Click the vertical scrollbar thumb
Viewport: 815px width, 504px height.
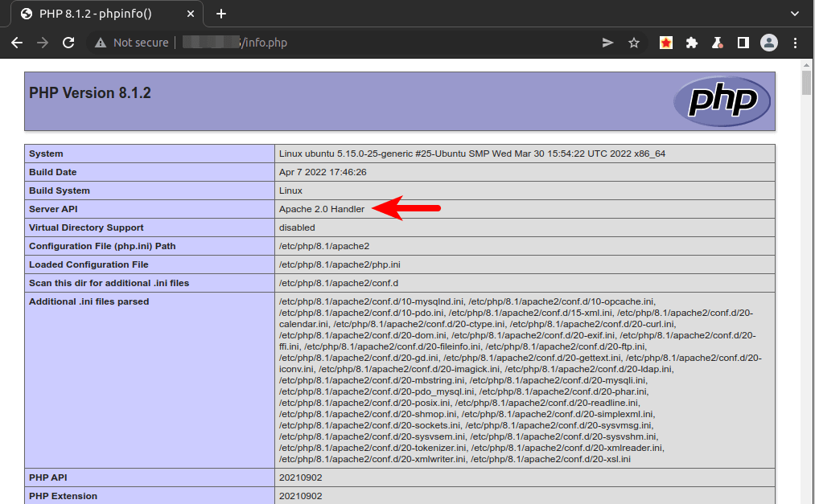pyautogui.click(x=807, y=83)
